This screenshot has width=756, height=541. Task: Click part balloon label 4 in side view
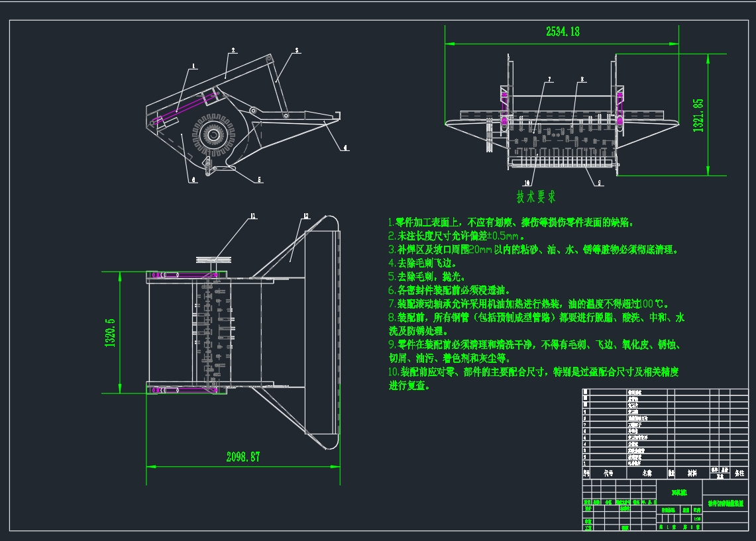click(x=345, y=148)
